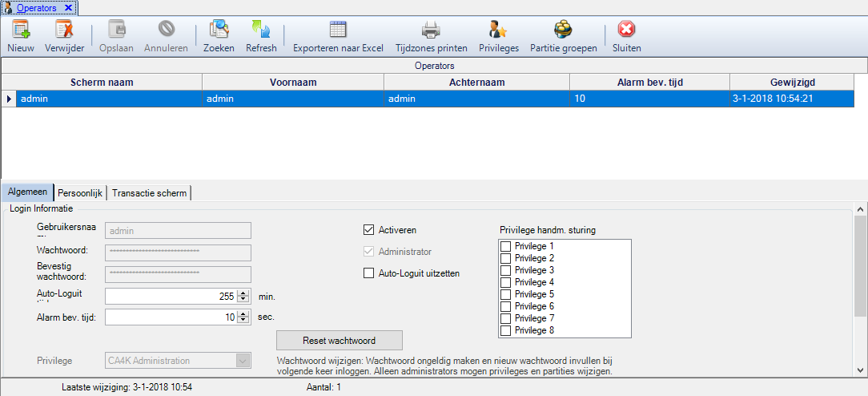Check Privilege 6 checkbox

click(506, 306)
